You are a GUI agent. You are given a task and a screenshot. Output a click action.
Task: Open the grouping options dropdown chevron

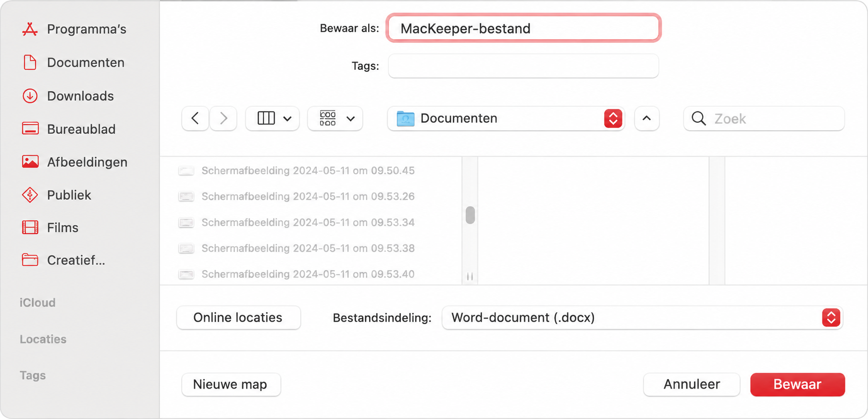point(351,119)
